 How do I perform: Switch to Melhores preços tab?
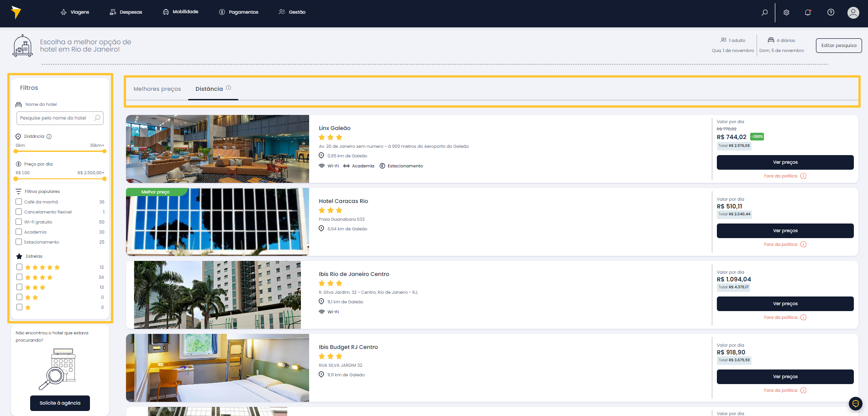157,89
